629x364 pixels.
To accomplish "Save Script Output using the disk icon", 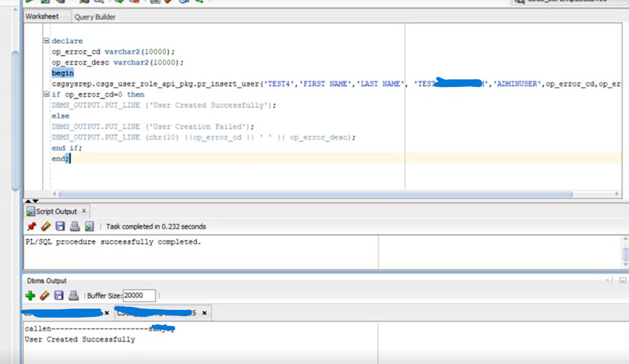I will pos(60,226).
